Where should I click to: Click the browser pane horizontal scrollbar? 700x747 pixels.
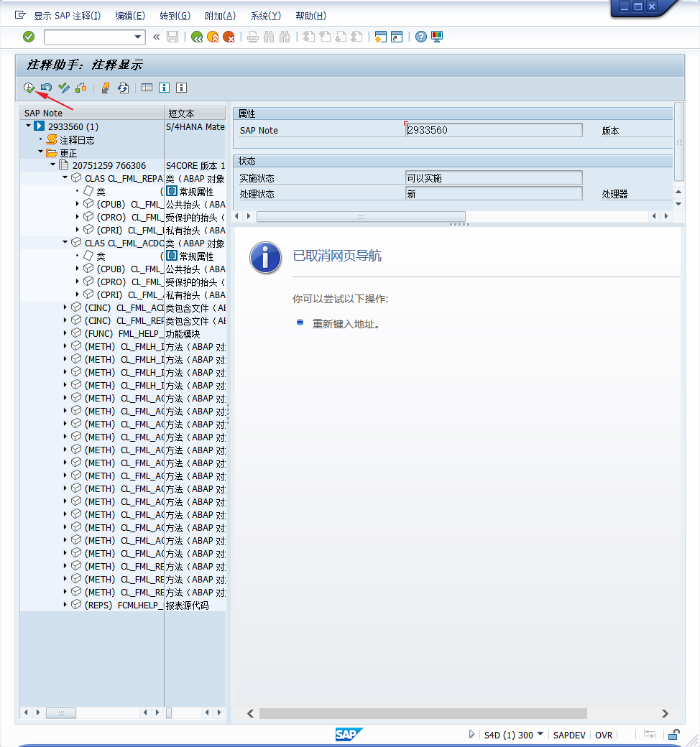coord(423,713)
